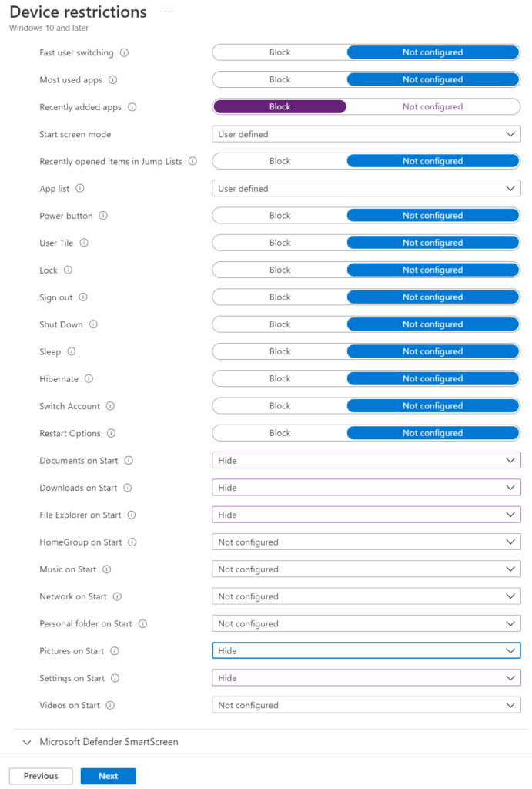Click info icon beside User Tile
Screen dimensions: 532x789
click(x=84, y=243)
